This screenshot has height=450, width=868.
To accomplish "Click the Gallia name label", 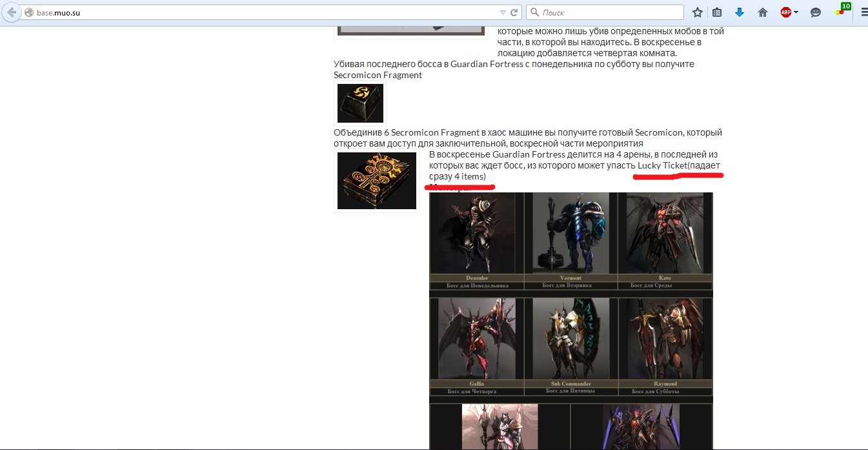I will [x=477, y=384].
